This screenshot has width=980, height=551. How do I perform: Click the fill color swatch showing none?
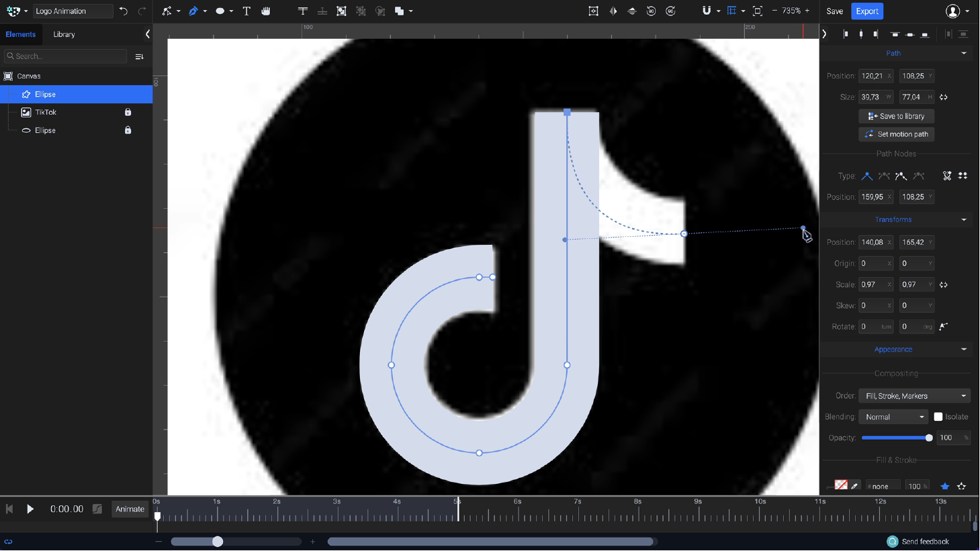coord(841,485)
